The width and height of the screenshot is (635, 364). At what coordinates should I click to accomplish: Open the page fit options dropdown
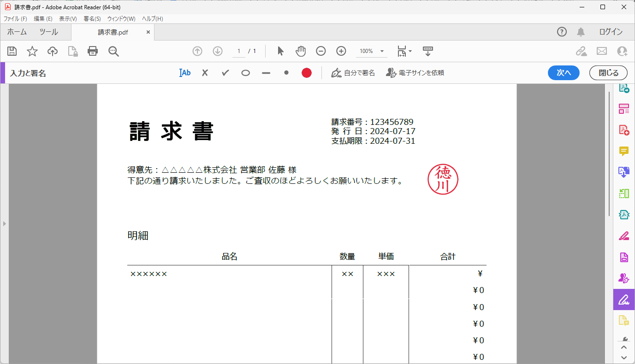pyautogui.click(x=404, y=51)
